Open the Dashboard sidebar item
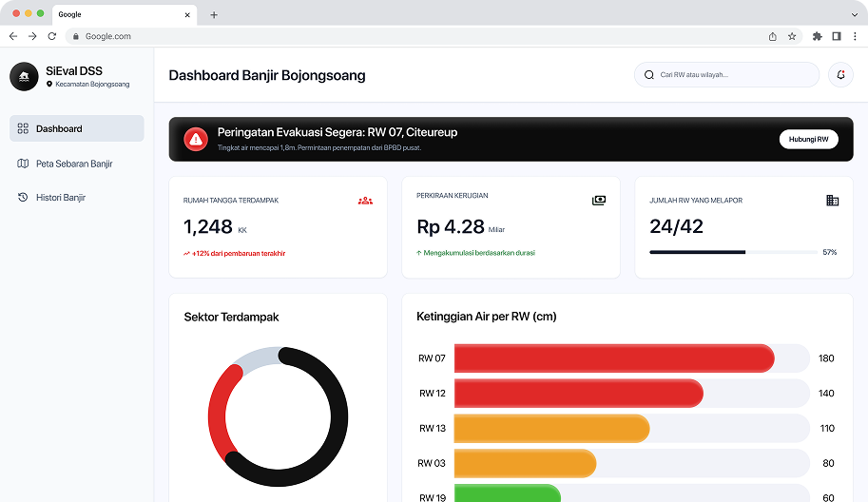 pos(77,128)
